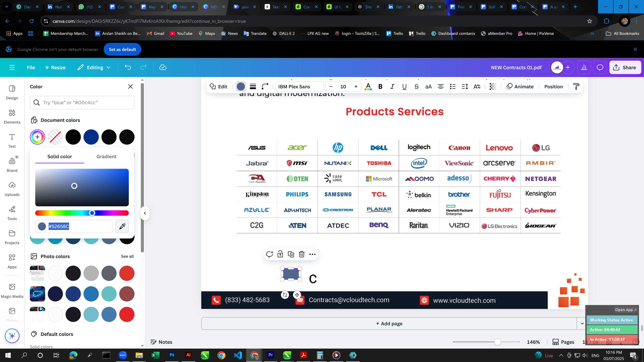Click Set as default browser button
644x362 pixels.
coord(122,49)
